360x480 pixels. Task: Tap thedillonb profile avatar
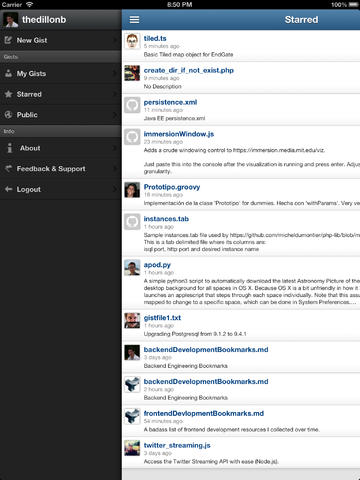point(10,20)
